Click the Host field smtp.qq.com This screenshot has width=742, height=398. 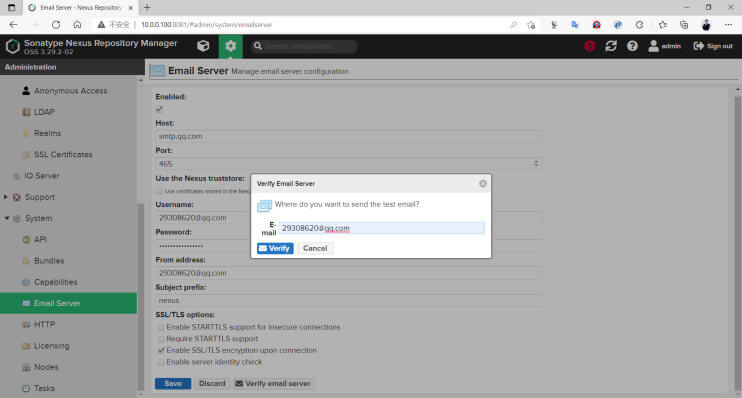(x=349, y=136)
